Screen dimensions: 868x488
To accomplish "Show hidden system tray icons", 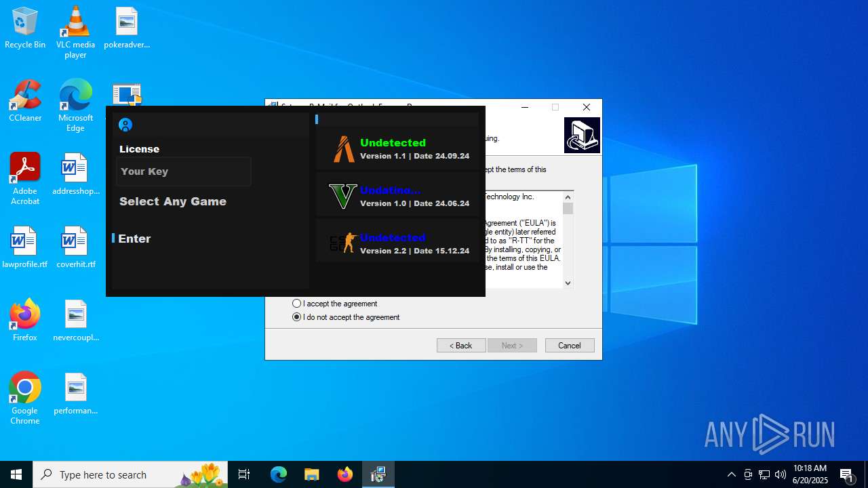I will point(731,474).
